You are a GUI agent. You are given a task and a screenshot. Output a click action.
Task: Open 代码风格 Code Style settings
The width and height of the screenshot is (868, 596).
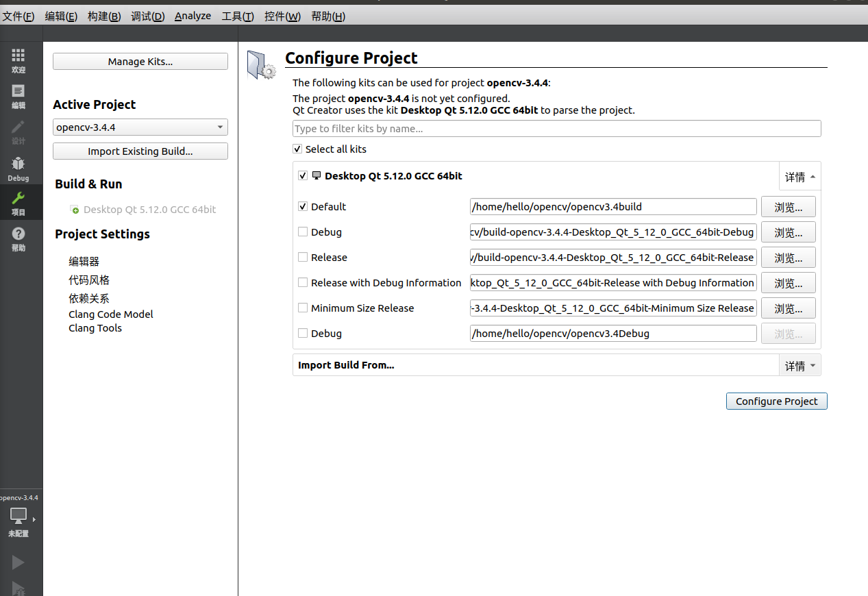tap(89, 280)
